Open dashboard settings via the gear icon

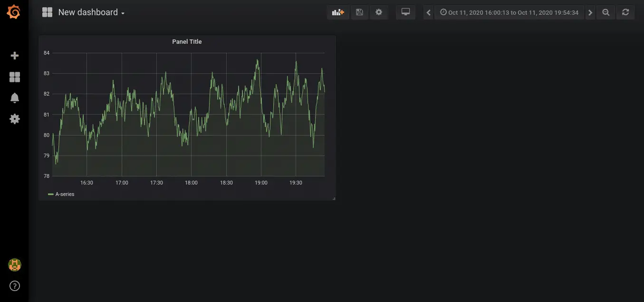(379, 12)
